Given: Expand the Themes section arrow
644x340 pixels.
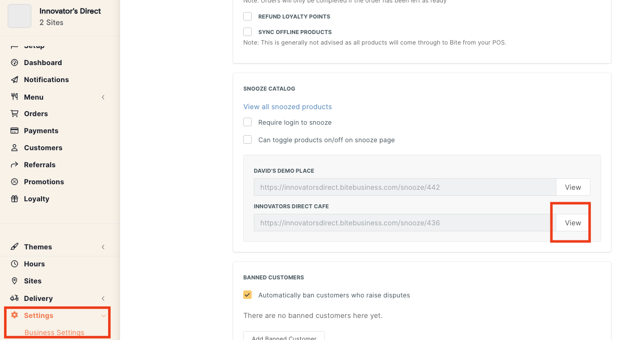Looking at the screenshot, I should tap(103, 247).
